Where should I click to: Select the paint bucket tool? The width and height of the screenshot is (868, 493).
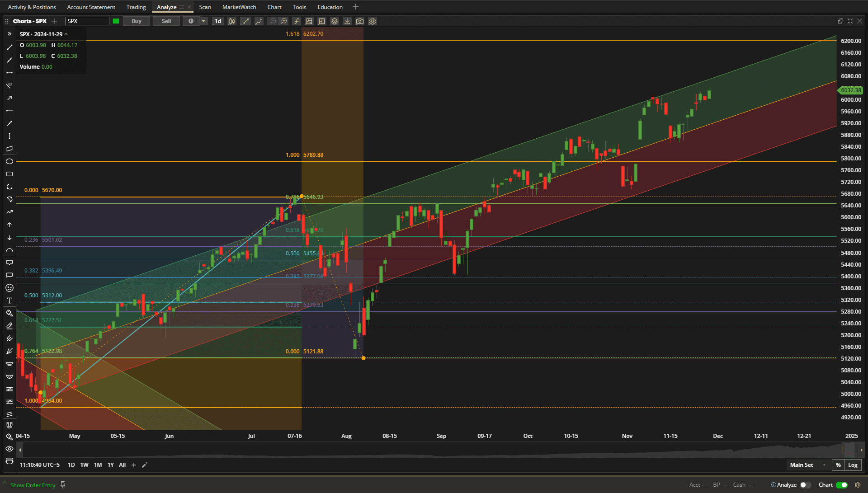coord(9,313)
